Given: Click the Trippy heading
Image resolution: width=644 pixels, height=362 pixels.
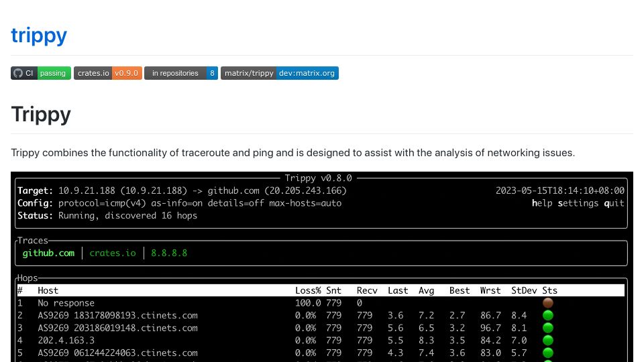Looking at the screenshot, I should [x=41, y=114].
